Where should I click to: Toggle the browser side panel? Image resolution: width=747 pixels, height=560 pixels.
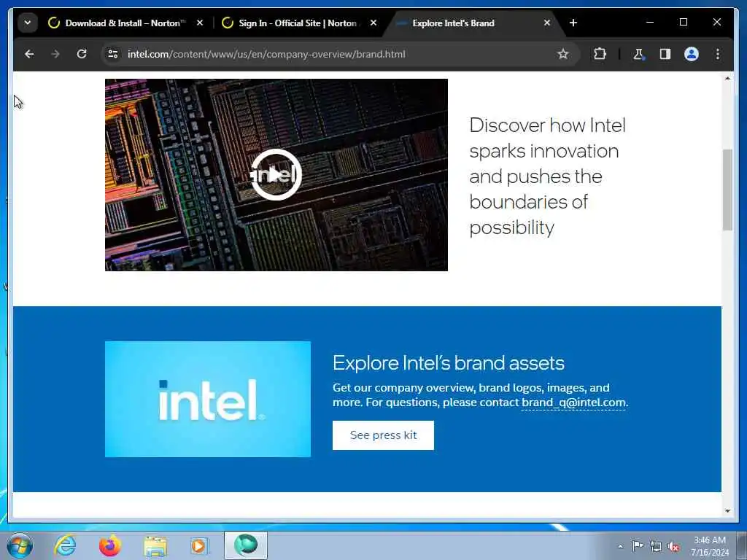[x=665, y=54]
